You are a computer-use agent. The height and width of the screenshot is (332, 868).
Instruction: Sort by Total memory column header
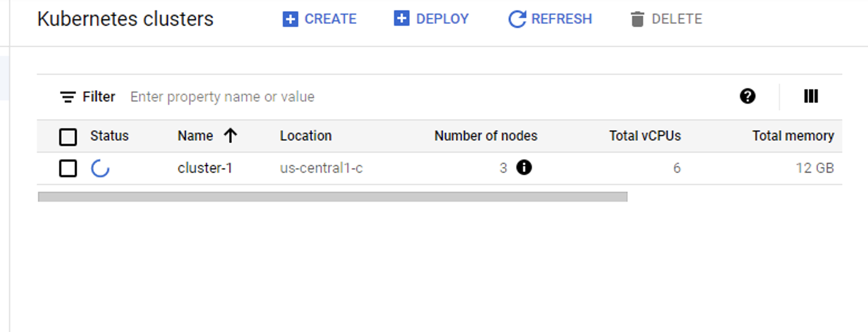(x=793, y=136)
